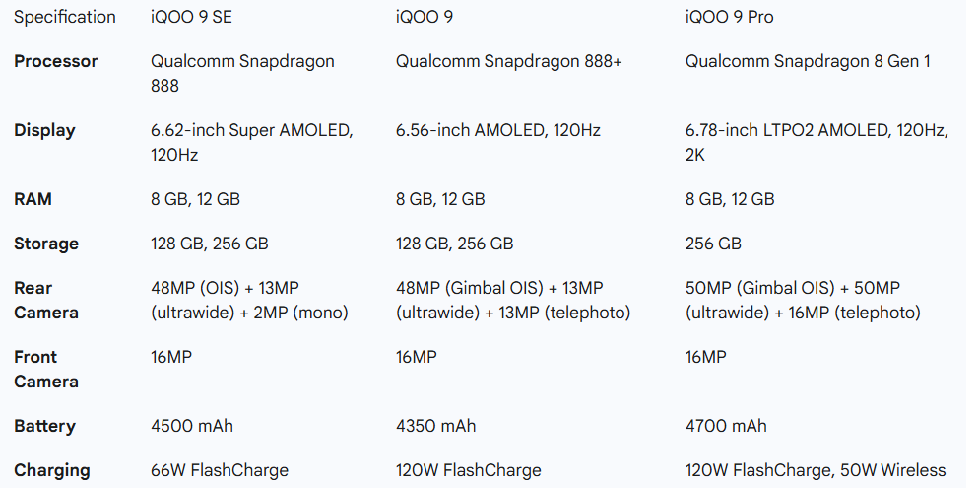Click the Specification header cell
This screenshot has height=488, width=980.
point(64,17)
